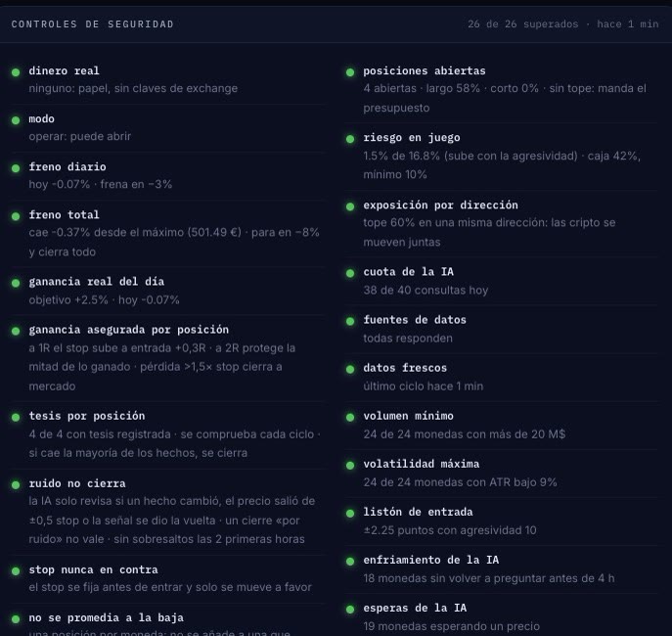Click green dot beside 'exposición por dirección'
Viewport: 672px width, 636px height.
[350, 206]
